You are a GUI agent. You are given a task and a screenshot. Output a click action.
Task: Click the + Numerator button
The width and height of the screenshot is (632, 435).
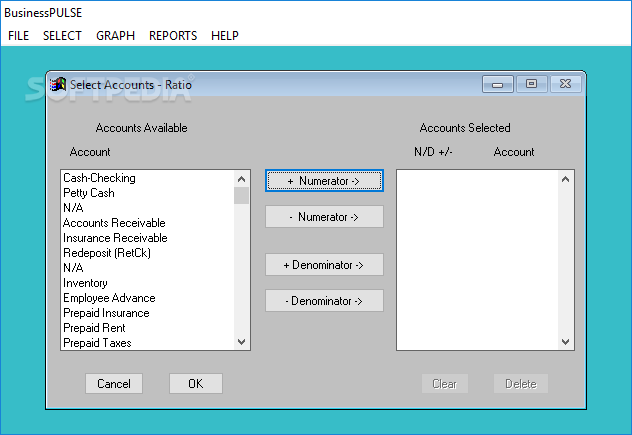click(324, 181)
